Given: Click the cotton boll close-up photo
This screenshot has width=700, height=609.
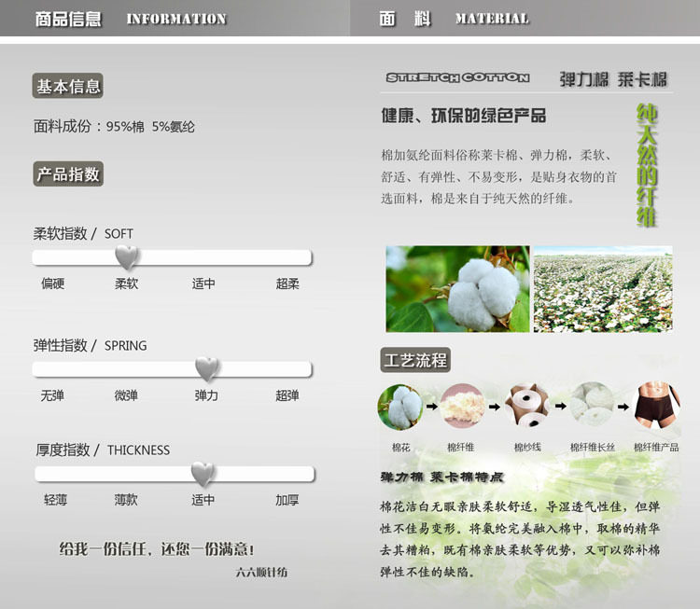Looking at the screenshot, I should click(x=457, y=289).
